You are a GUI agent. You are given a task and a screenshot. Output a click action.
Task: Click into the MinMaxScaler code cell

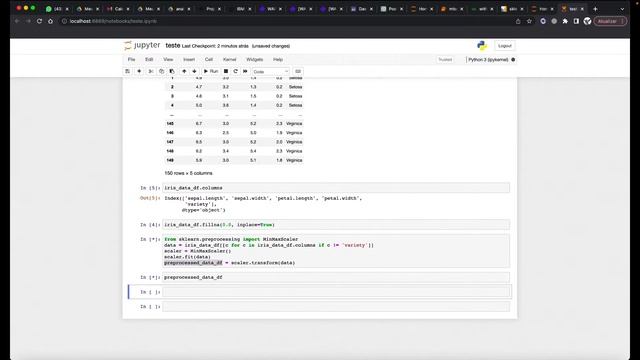[336, 251]
